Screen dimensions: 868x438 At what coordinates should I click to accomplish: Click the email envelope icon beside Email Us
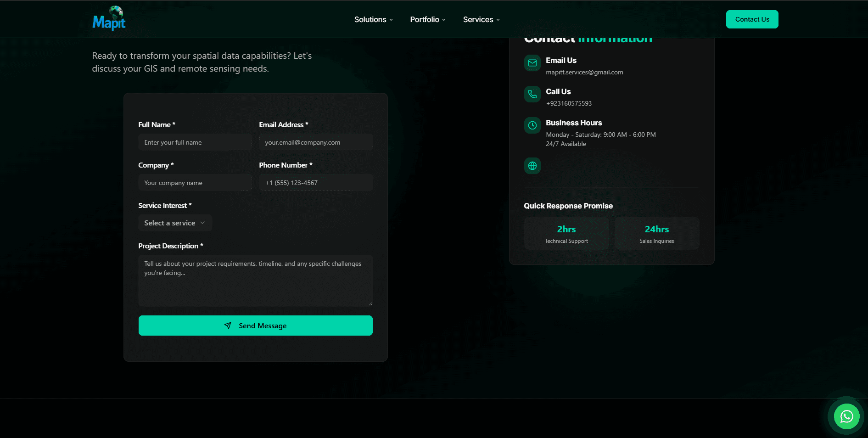pyautogui.click(x=532, y=63)
